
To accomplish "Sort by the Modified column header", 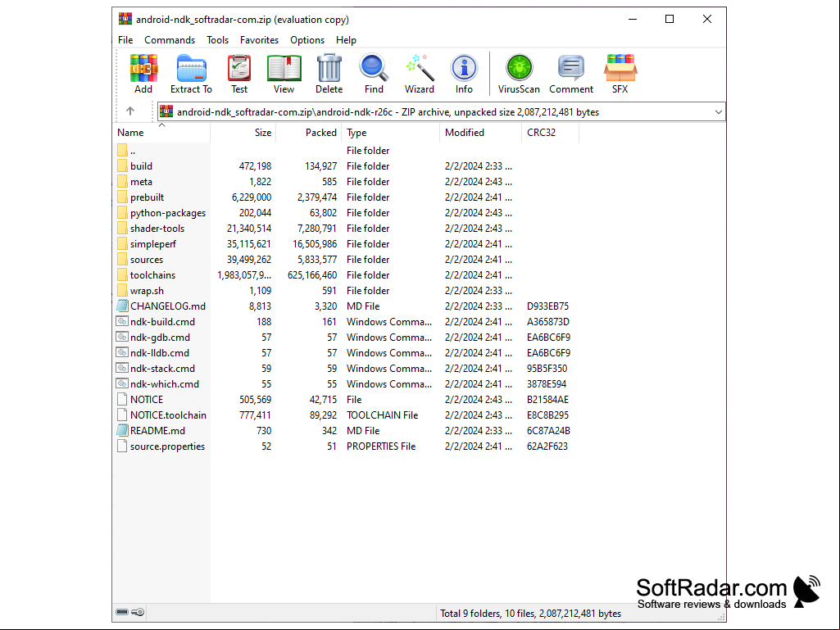I will tap(480, 133).
